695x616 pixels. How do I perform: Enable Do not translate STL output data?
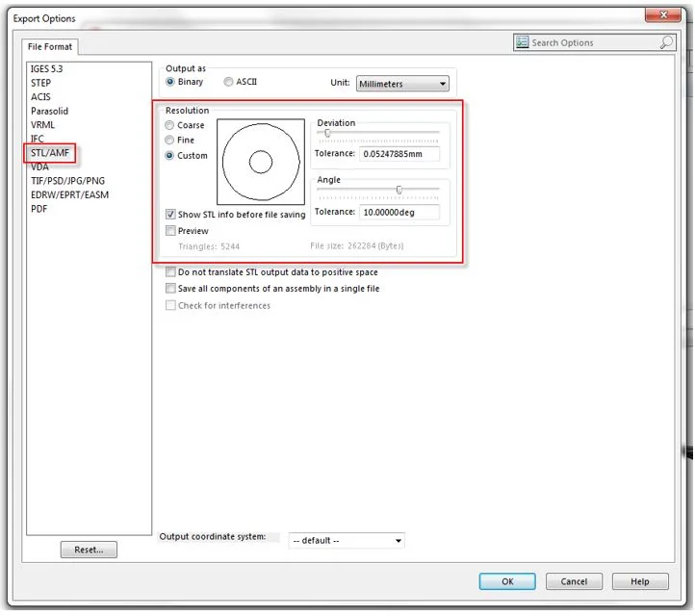(x=170, y=272)
